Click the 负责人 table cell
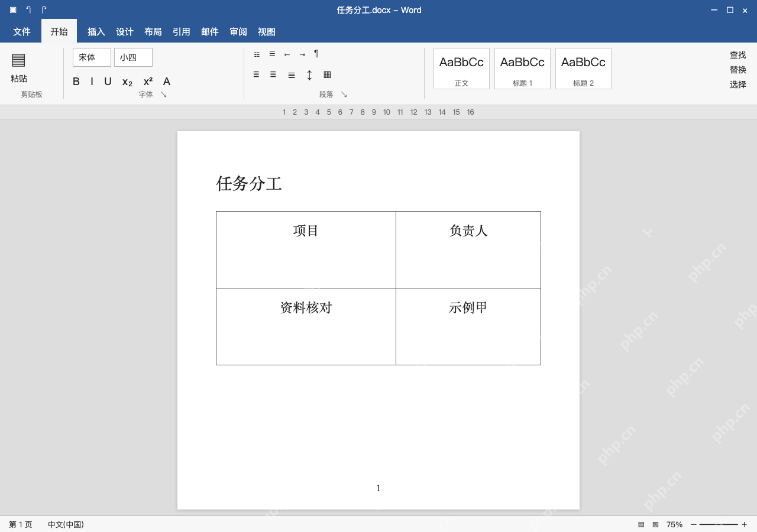 tap(468, 249)
